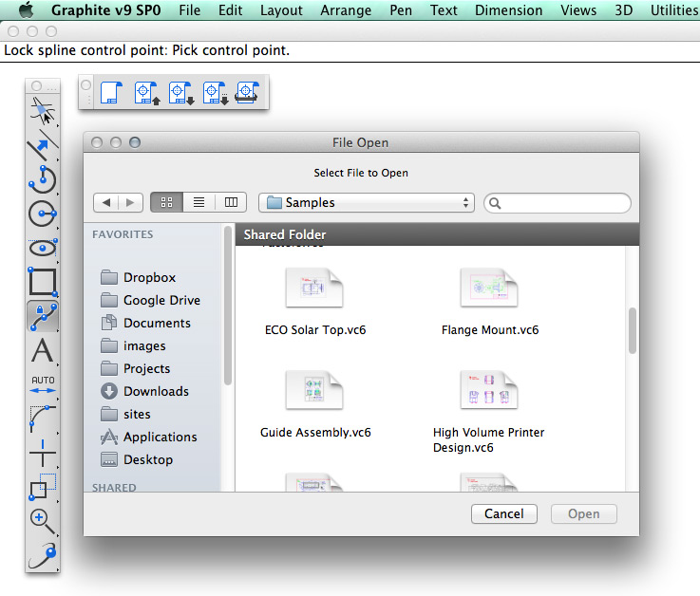Click the blank sheet layout icon

pyautogui.click(x=111, y=93)
